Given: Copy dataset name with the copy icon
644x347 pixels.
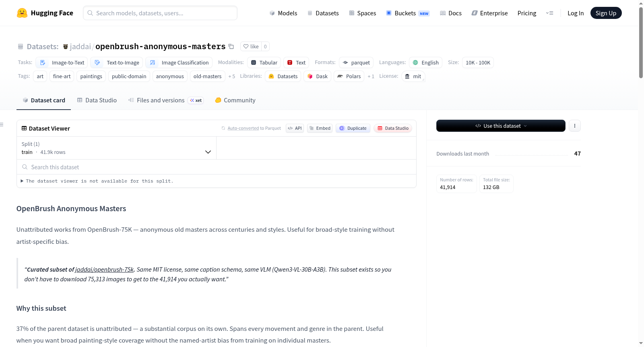Looking at the screenshot, I should coord(231,46).
